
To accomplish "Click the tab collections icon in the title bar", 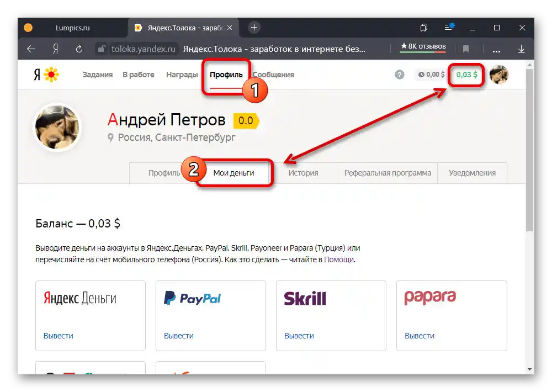I will pyautogui.click(x=424, y=28).
